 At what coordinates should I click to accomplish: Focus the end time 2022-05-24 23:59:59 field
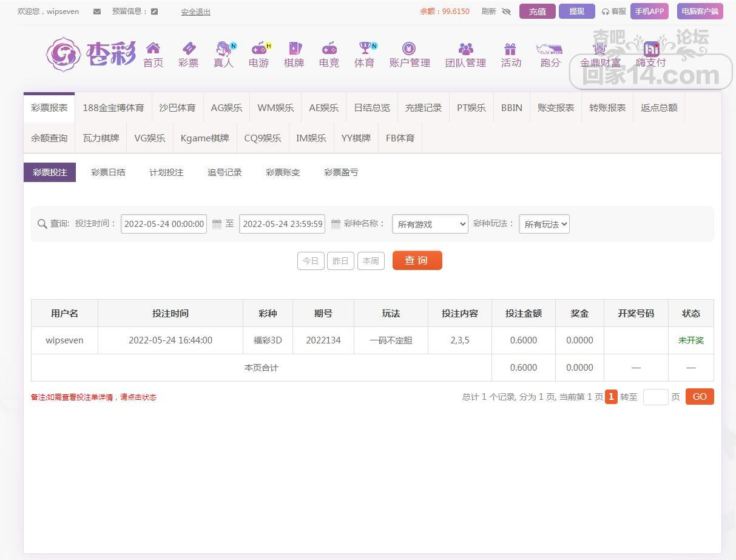click(282, 224)
